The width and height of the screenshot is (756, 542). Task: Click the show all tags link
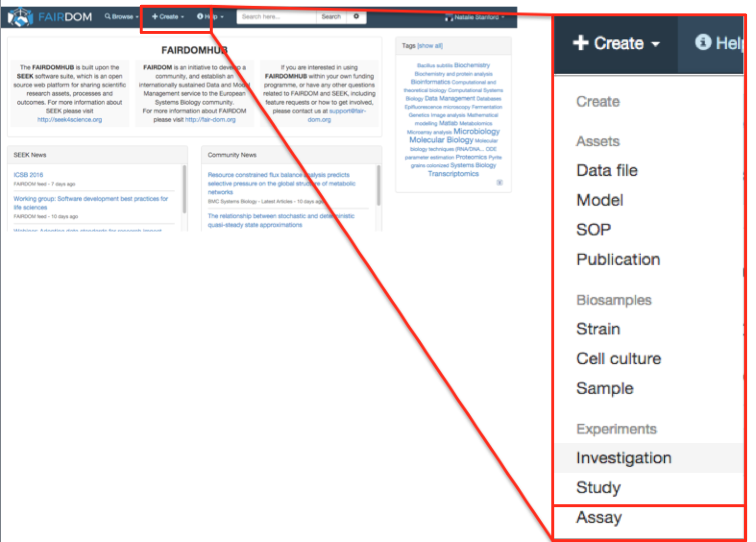tap(430, 46)
